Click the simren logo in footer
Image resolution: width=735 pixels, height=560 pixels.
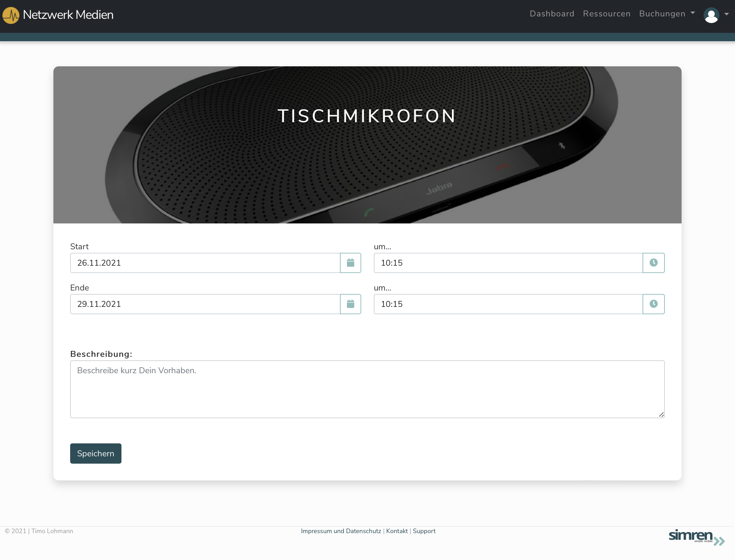click(697, 537)
